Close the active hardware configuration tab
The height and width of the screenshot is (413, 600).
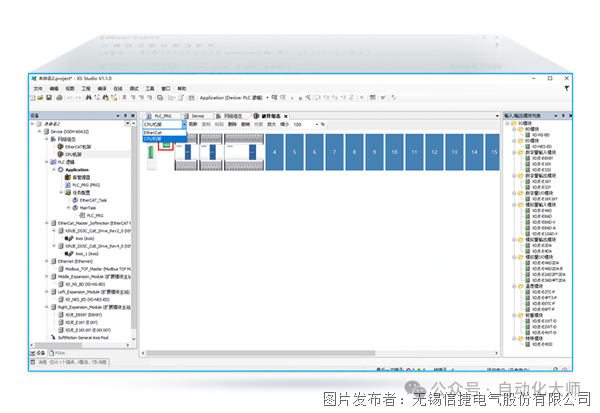click(x=285, y=116)
